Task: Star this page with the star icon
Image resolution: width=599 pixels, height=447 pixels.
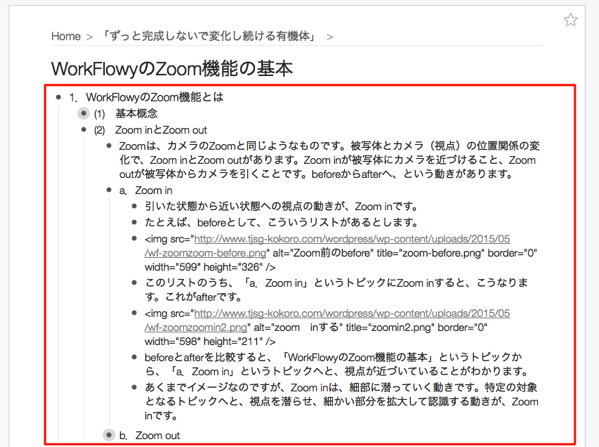Action: coord(570,19)
